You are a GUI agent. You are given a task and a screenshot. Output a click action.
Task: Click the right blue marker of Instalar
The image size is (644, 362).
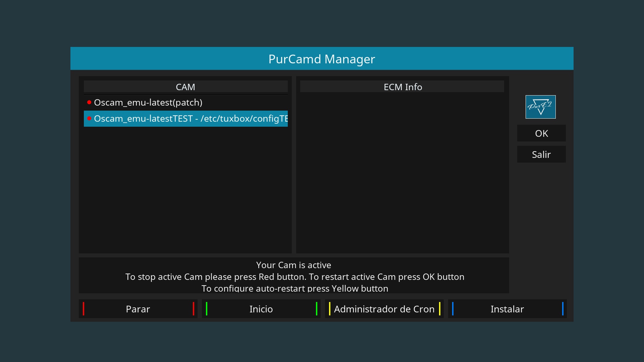click(x=562, y=309)
